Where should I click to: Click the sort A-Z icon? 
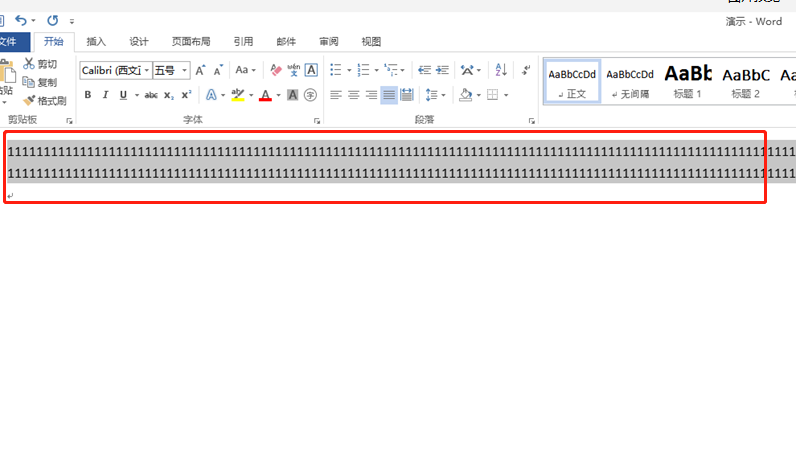(x=501, y=70)
